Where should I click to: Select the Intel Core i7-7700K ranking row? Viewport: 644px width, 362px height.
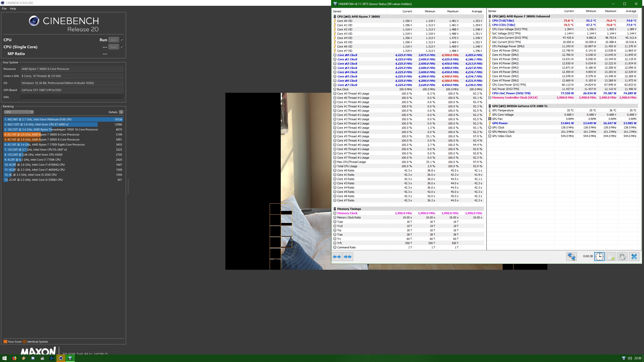point(63,160)
